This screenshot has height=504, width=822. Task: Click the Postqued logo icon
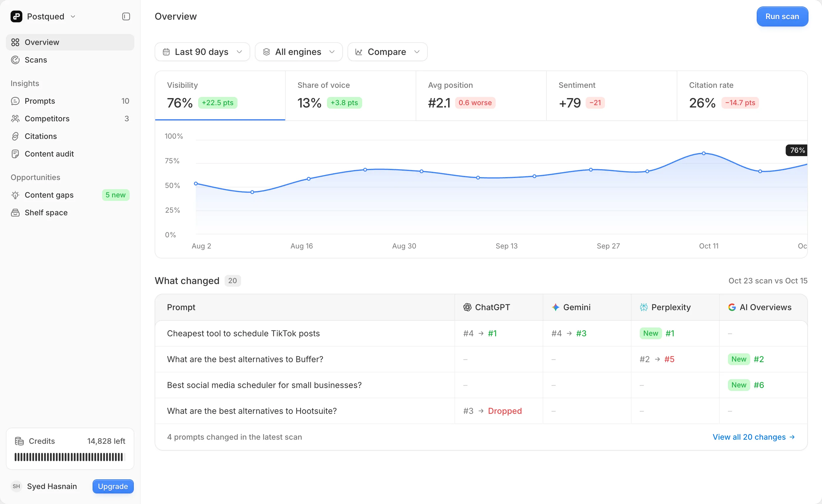pyautogui.click(x=16, y=16)
